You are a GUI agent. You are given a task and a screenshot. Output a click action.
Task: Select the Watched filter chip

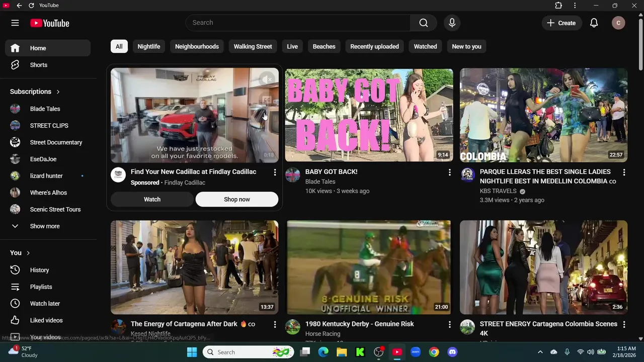[425, 46]
